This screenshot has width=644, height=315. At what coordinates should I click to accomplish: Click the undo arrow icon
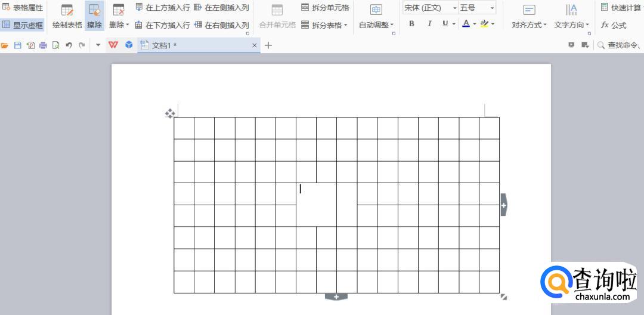coord(69,45)
